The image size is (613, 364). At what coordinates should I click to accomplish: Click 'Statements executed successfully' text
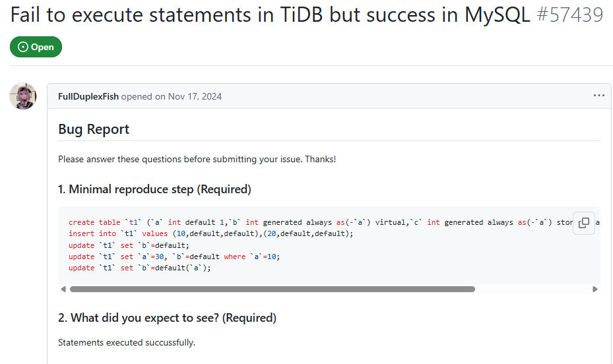pyautogui.click(x=127, y=342)
